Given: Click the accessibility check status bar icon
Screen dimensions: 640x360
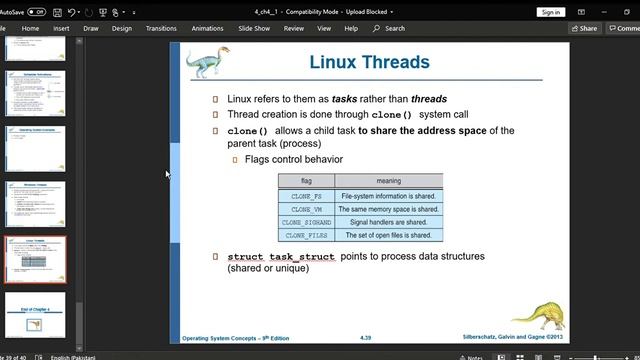Looking at the screenshot, I should click(x=38, y=358).
